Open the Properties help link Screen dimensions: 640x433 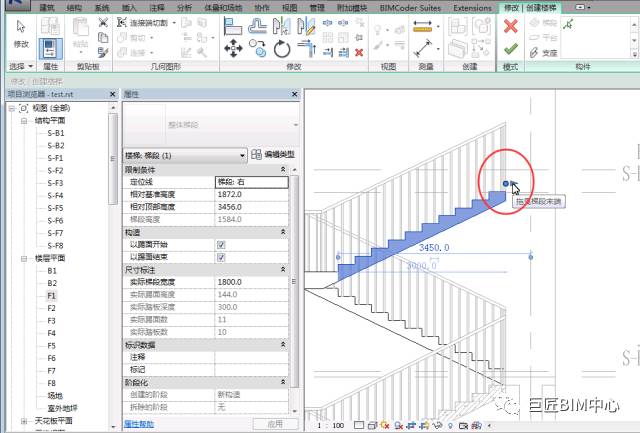[139, 424]
